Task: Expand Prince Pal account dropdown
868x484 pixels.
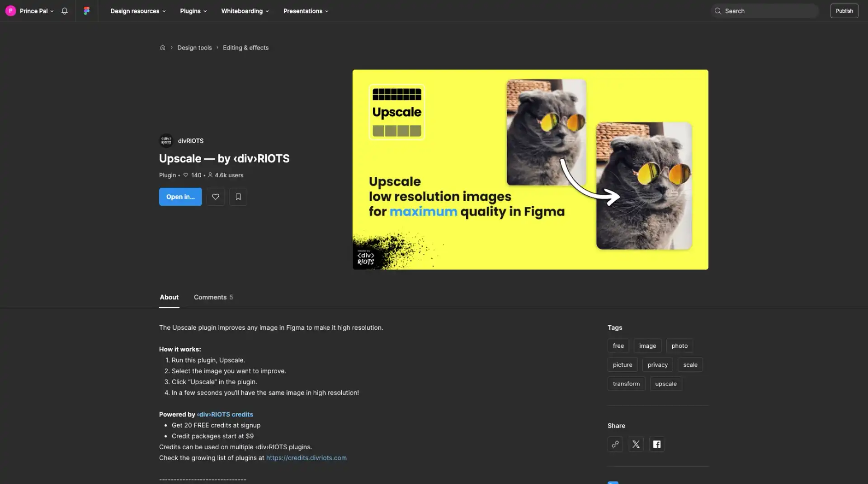Action: 52,11
